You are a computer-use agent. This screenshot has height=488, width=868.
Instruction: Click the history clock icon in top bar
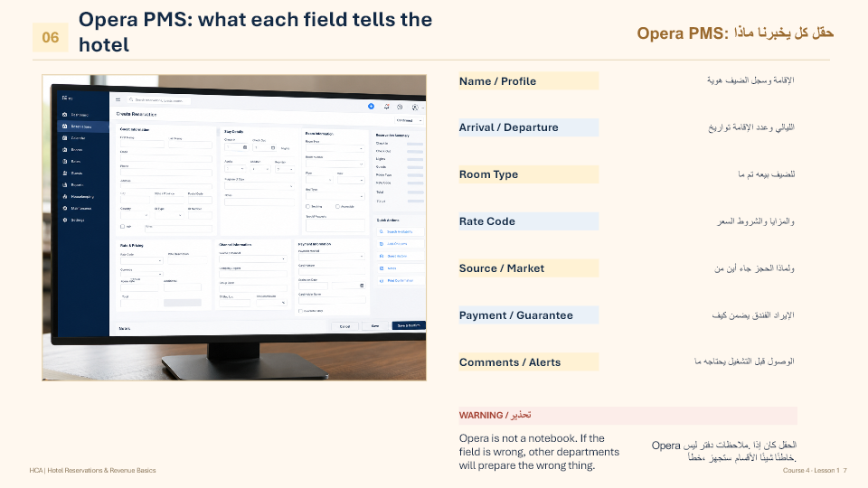pos(400,107)
